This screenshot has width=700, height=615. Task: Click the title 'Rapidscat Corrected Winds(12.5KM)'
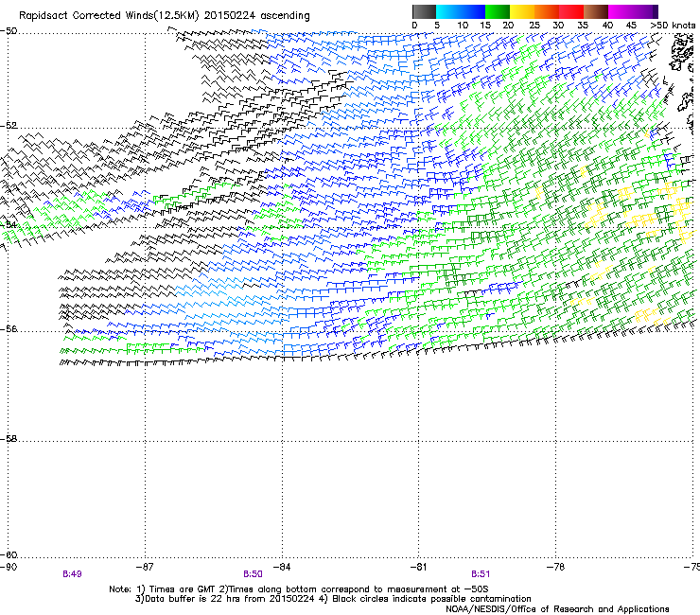coord(109,16)
